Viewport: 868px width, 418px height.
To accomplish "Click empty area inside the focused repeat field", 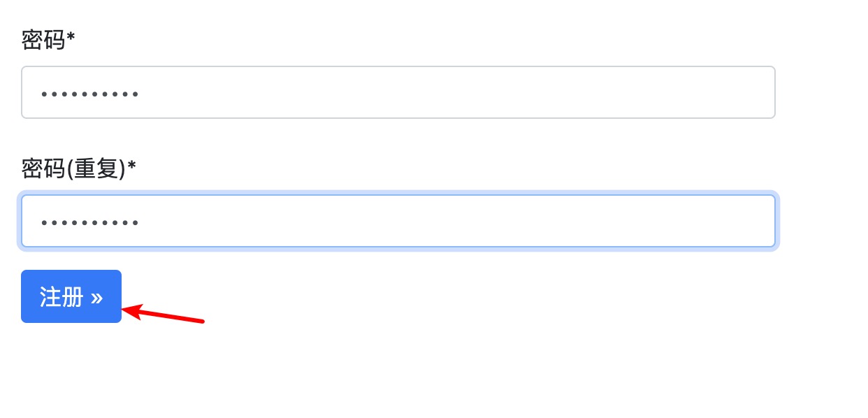I will 489,221.
